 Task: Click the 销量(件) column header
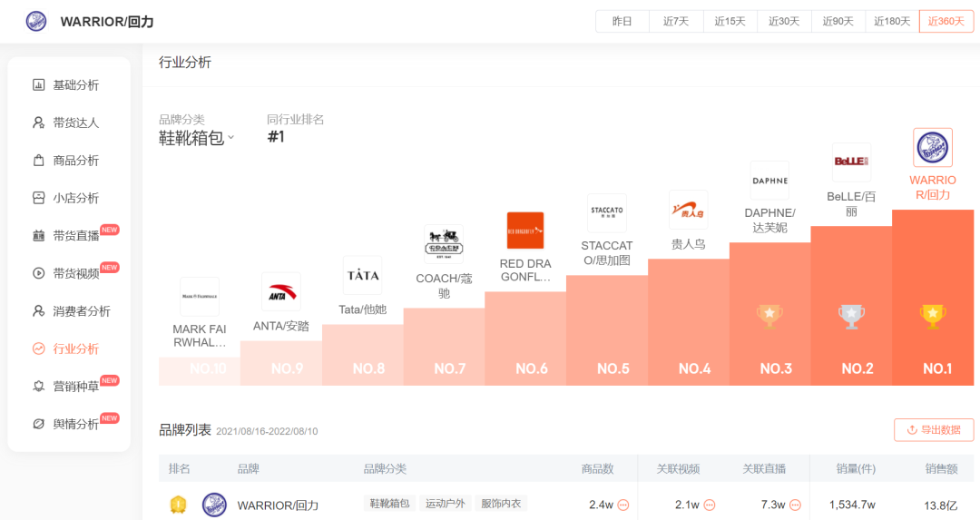(x=856, y=469)
